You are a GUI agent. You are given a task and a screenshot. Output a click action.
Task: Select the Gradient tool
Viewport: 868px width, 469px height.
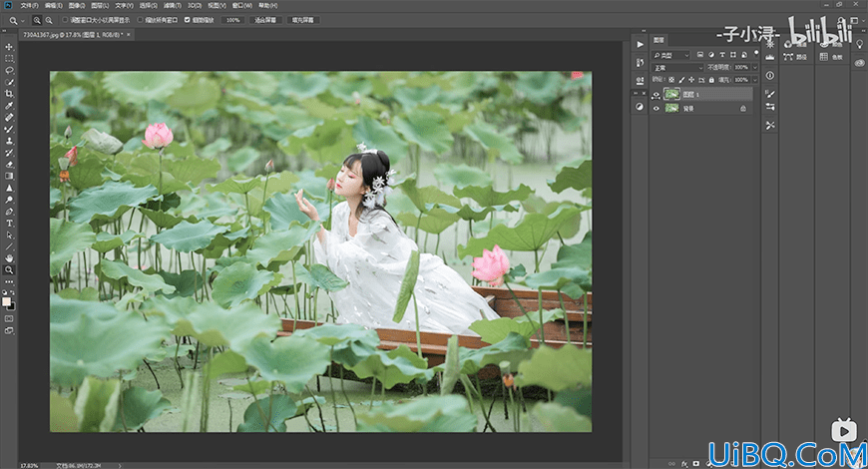[x=9, y=176]
